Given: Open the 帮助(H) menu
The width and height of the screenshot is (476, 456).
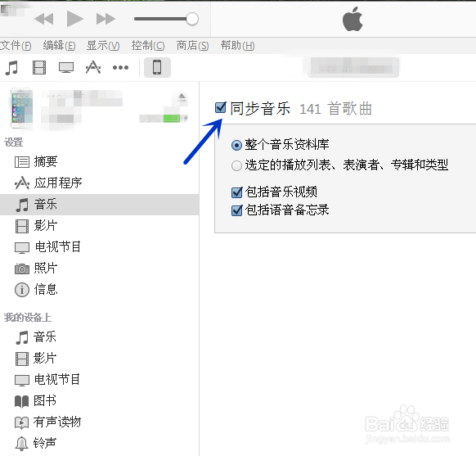Looking at the screenshot, I should 237,46.
